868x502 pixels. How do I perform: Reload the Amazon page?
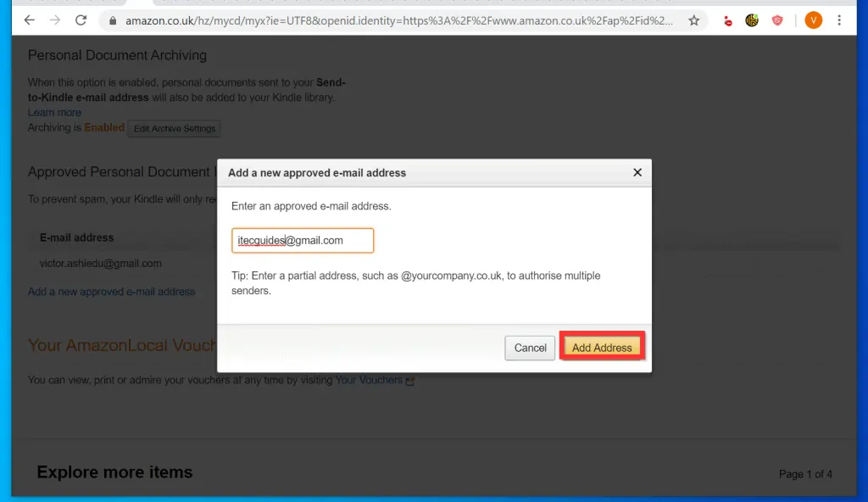pyautogui.click(x=81, y=20)
